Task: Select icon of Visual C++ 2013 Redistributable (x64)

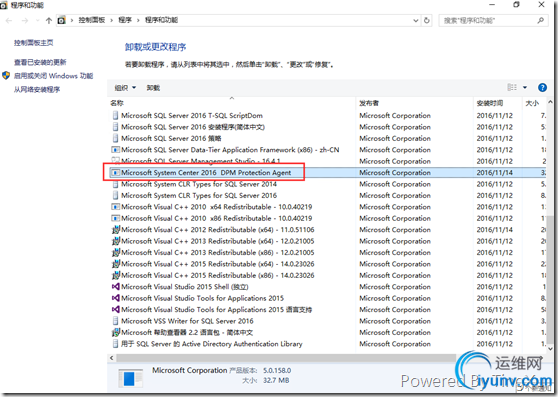Action: [116, 241]
